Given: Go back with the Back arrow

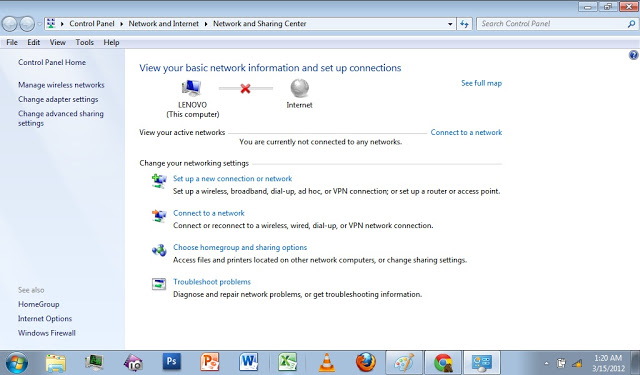Looking at the screenshot, I should [10, 24].
